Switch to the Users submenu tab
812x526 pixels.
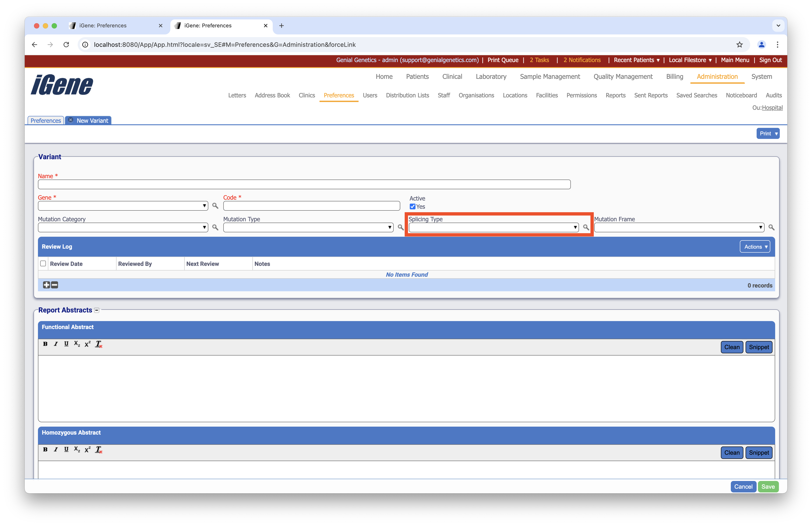(370, 96)
